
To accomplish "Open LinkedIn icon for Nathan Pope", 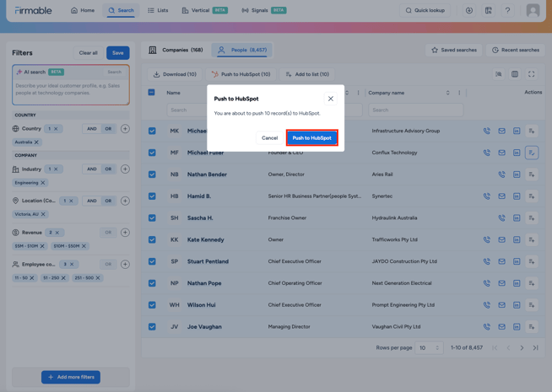I will point(517,283).
